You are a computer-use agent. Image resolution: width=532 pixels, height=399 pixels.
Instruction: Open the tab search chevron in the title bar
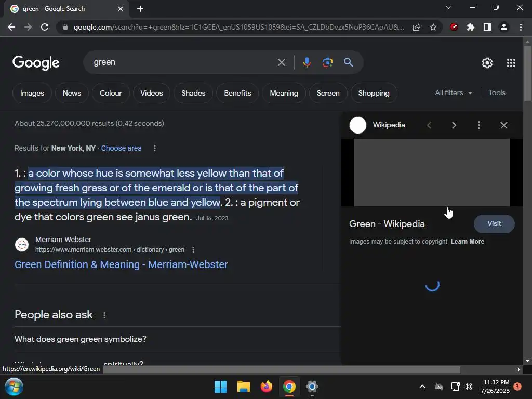448,7
